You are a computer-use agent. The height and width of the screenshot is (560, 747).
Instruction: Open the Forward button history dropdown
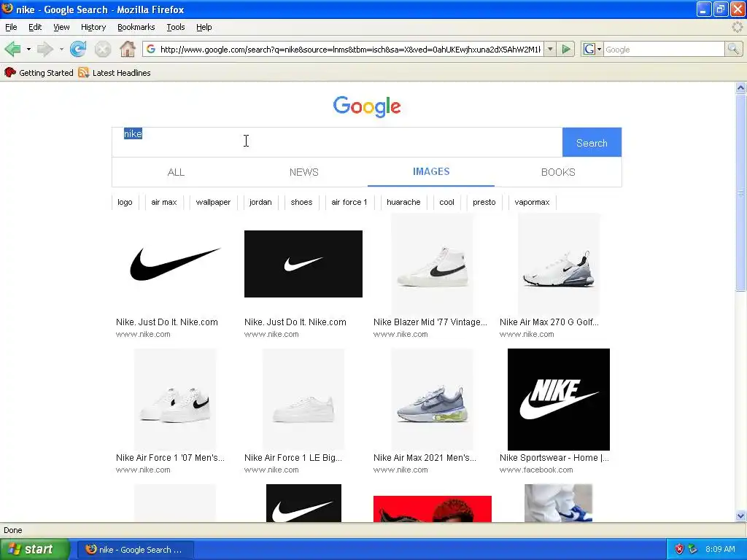pos(61,49)
